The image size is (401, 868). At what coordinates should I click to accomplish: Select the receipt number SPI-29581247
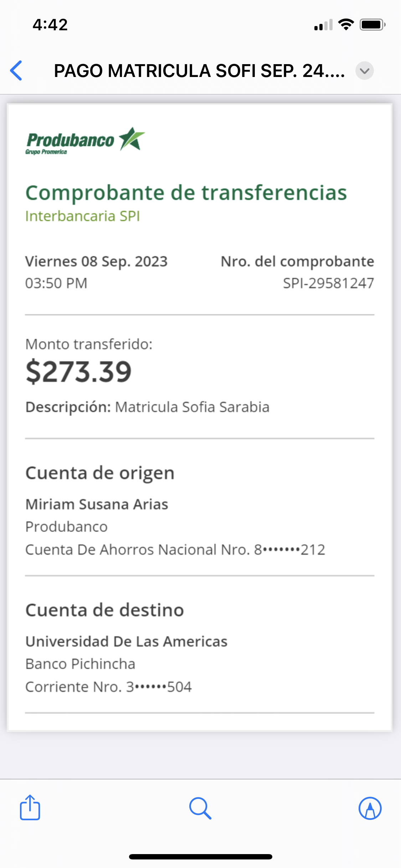click(x=328, y=283)
